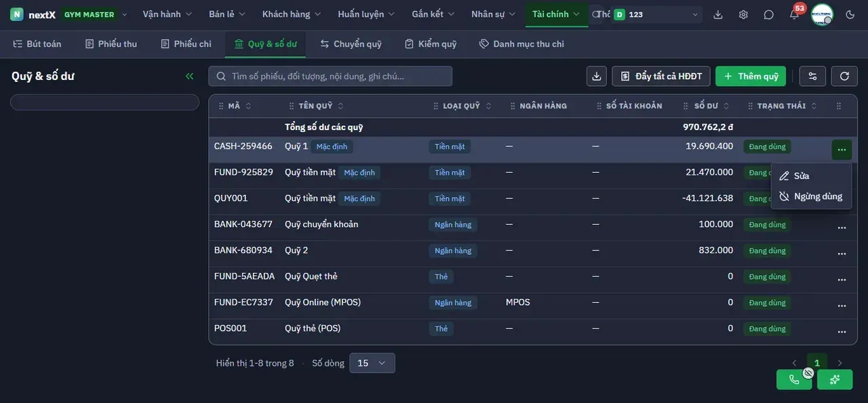Collapse the Quỹ & số dư sidebar
This screenshot has height=403, width=868.
pyautogui.click(x=190, y=76)
